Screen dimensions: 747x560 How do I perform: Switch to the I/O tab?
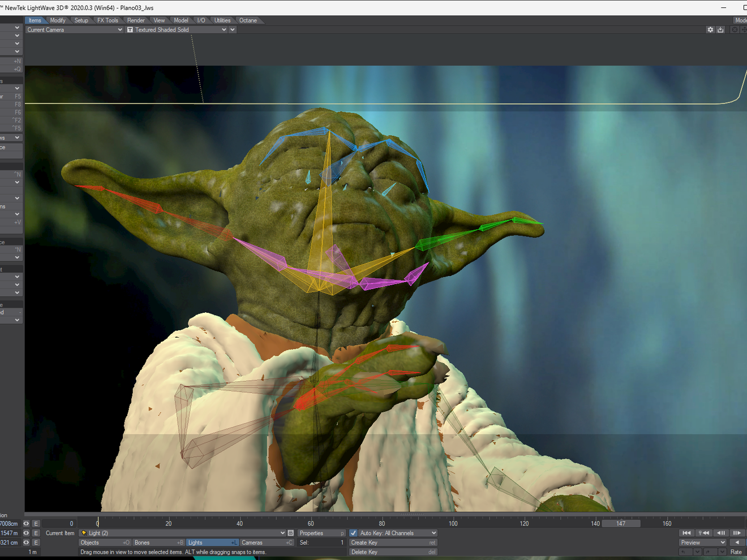point(201,20)
